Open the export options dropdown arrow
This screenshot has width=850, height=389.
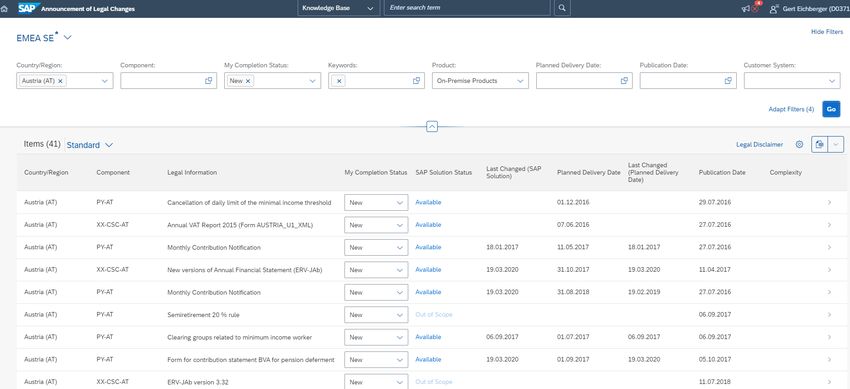(836, 144)
